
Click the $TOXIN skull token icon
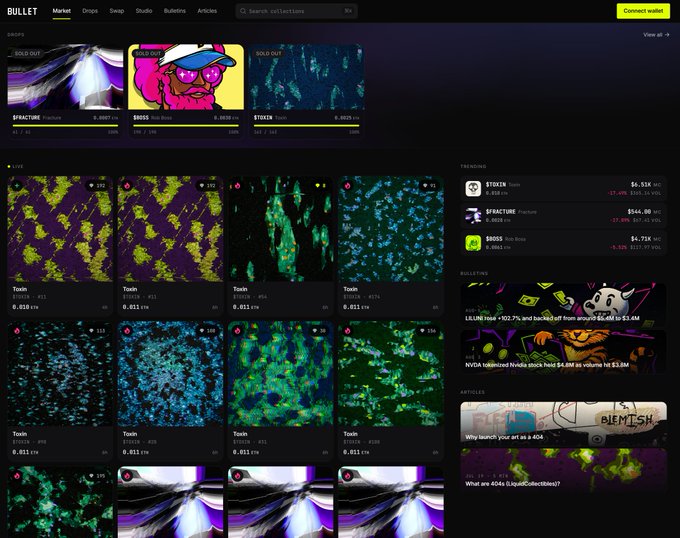[x=473, y=189]
